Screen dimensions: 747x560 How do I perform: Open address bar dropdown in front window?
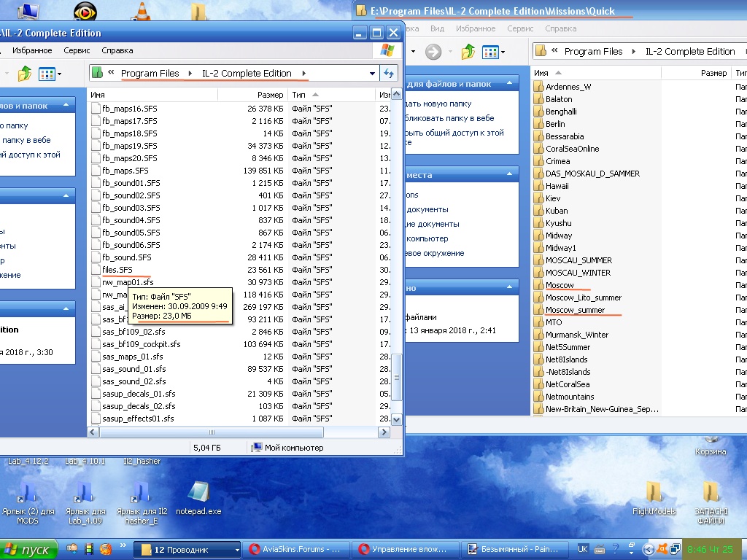372,74
